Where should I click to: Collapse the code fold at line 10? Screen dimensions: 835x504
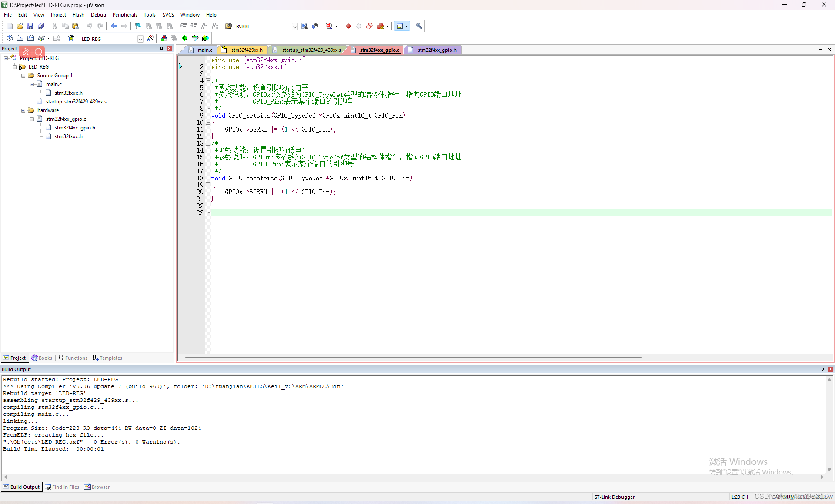[x=208, y=123]
